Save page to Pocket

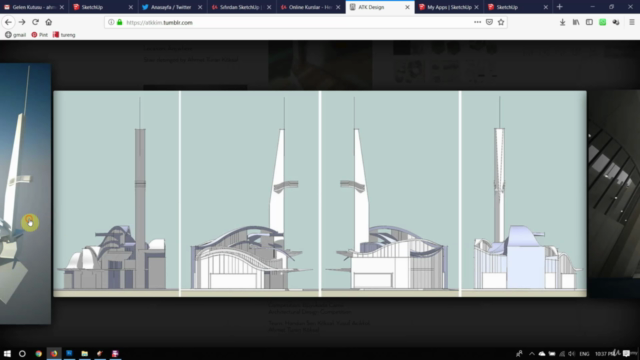pos(489,22)
